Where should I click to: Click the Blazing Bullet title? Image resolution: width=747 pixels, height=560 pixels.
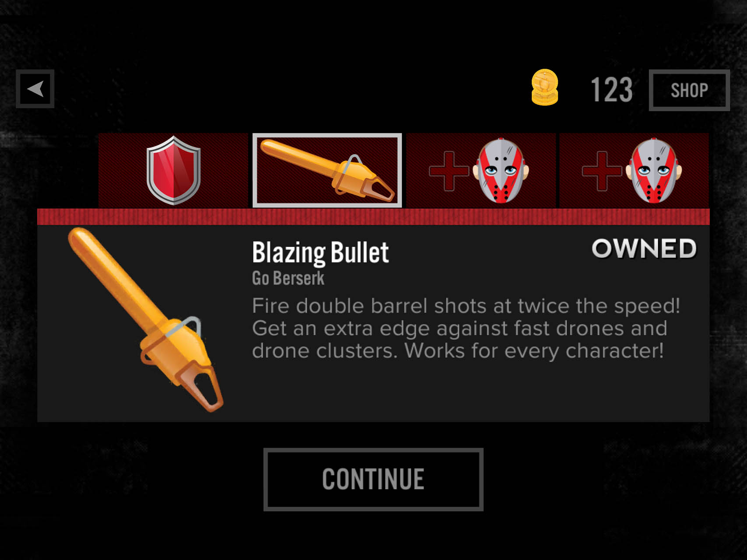click(320, 253)
